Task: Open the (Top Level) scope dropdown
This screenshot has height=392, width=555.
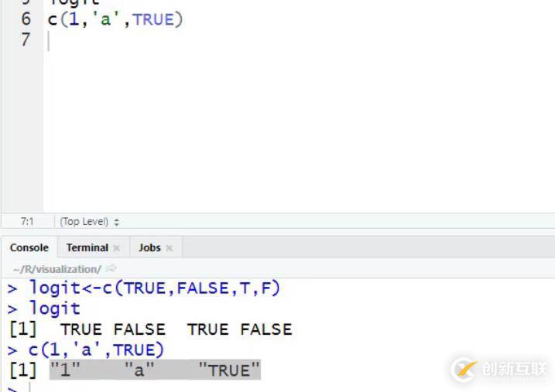Action: click(89, 222)
